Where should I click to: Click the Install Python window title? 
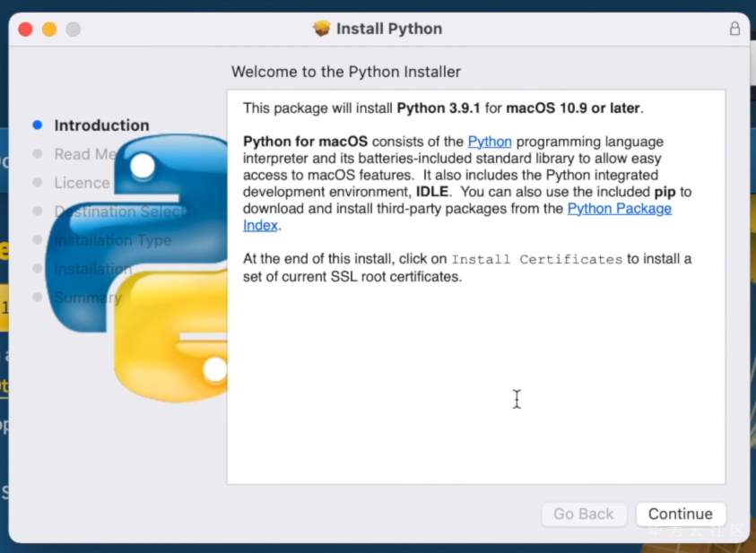point(388,29)
